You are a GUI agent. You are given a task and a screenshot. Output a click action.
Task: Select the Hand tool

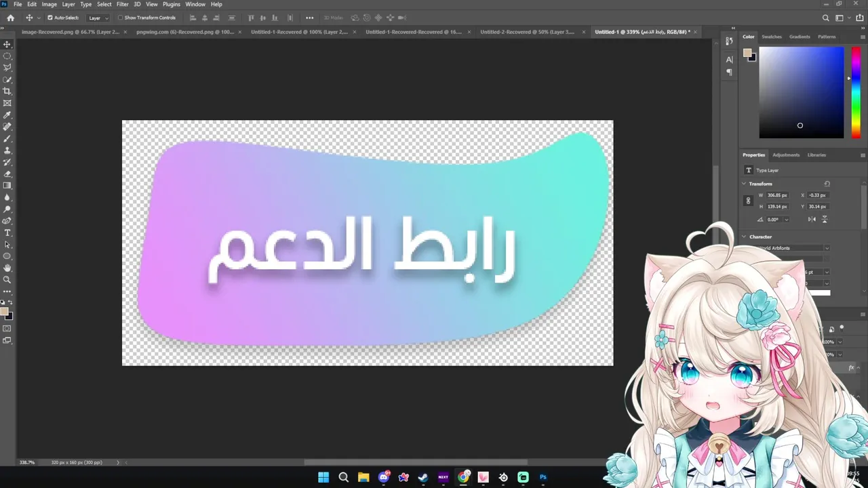tap(7, 268)
